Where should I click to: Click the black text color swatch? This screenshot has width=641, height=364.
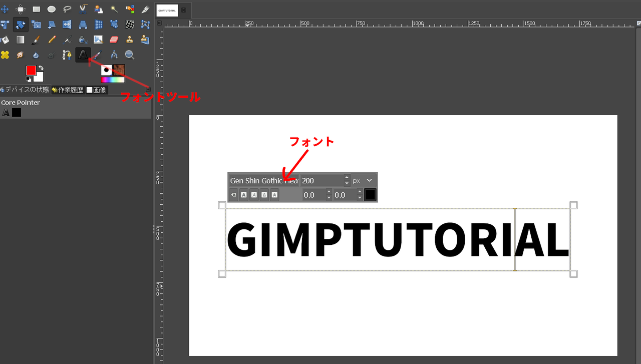[x=370, y=195]
